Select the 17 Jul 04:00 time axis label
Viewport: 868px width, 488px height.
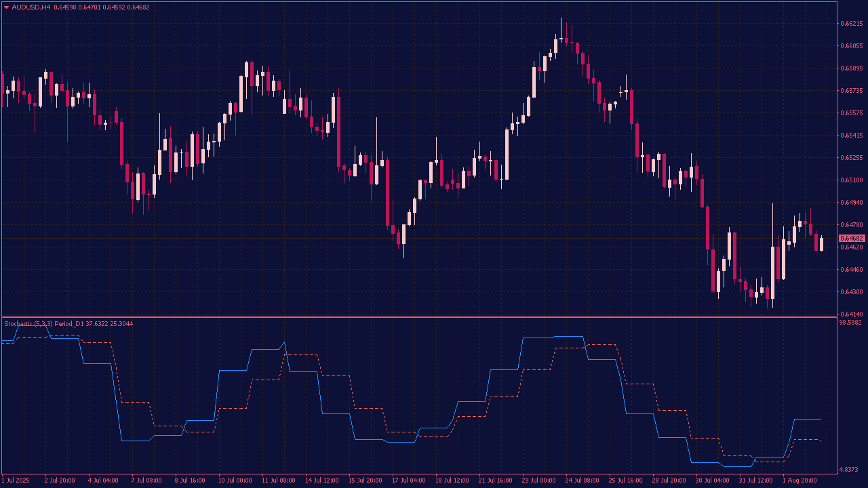pyautogui.click(x=409, y=481)
